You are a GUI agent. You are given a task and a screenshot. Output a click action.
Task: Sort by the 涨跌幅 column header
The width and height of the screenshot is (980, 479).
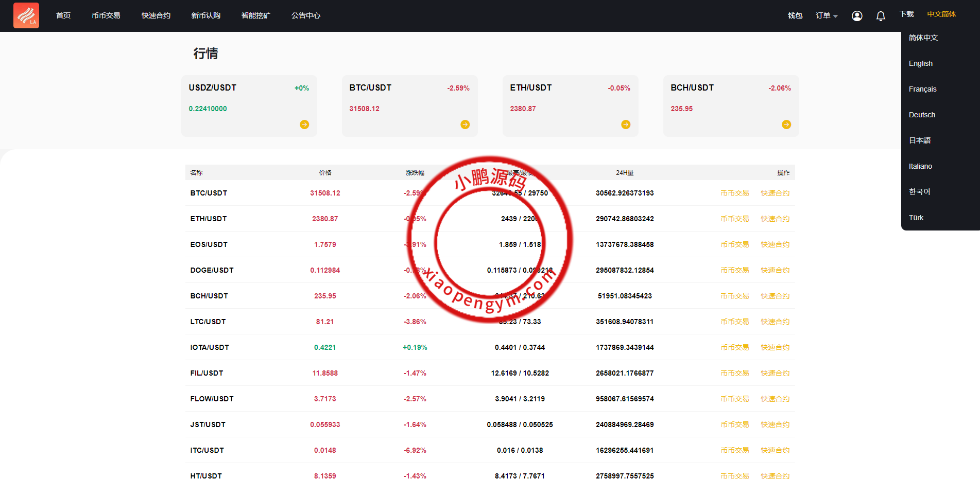415,173
